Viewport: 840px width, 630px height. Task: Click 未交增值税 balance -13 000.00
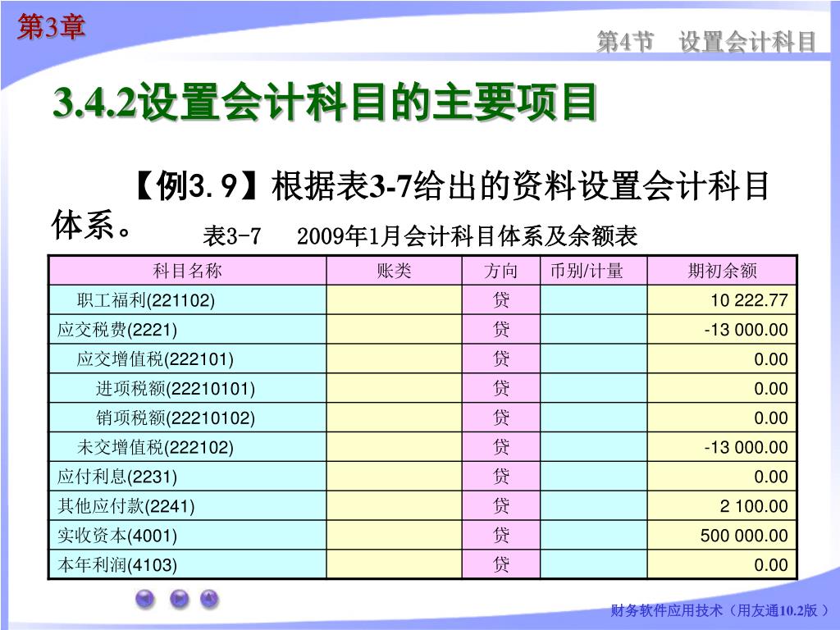click(746, 447)
